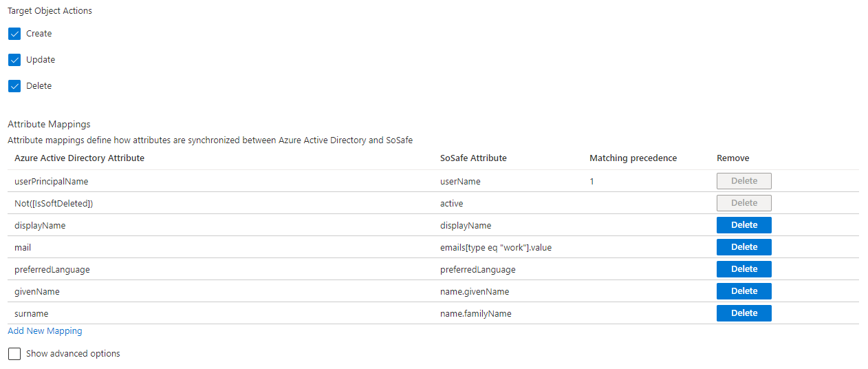
Task: Remove the preferredLanguage mapping
Action: coord(744,269)
